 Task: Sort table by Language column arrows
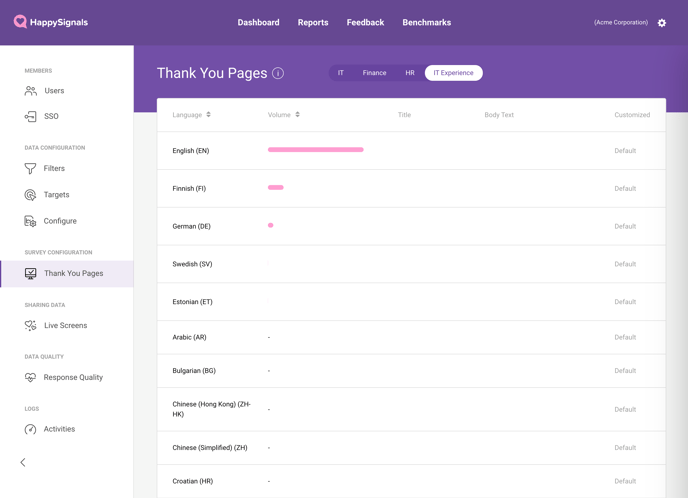(x=208, y=115)
